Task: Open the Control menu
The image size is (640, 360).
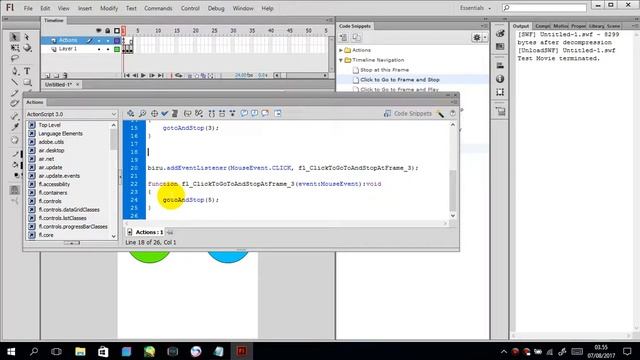Action: (x=190, y=8)
